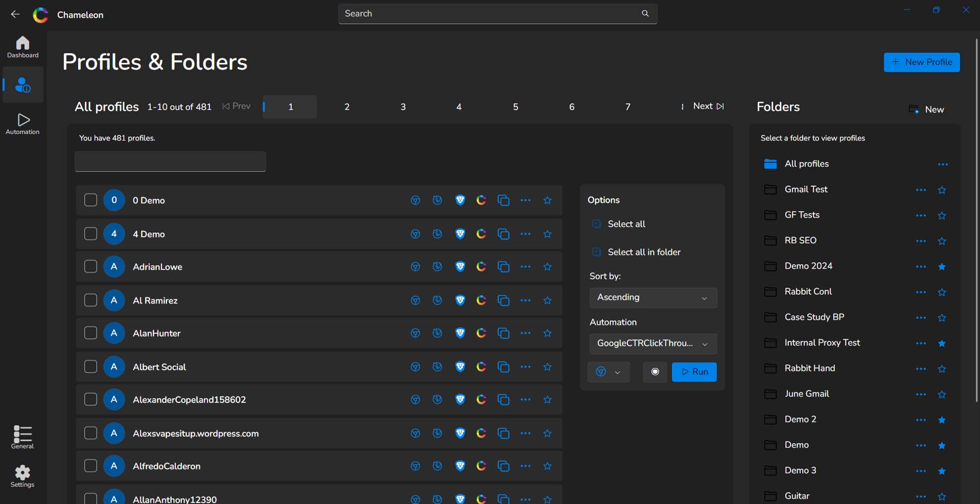Expand the browser selector dropdown
Viewport: 980px width, 504px height.
609,372
